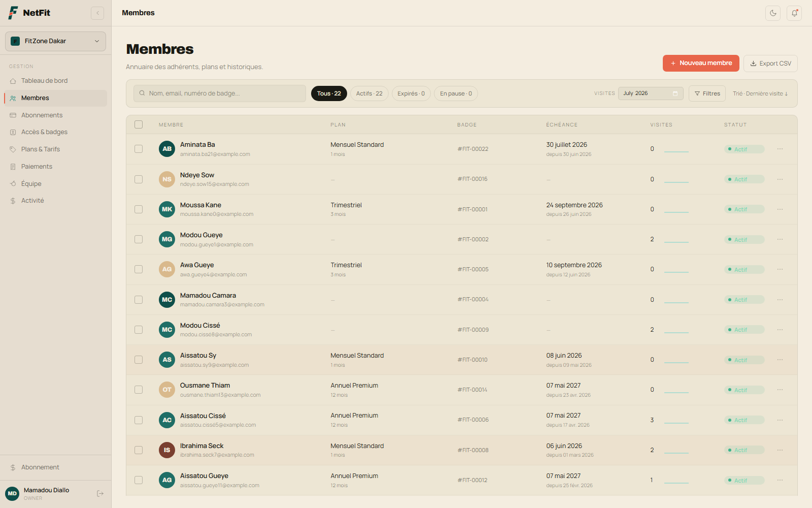Filter by En pause 0 tab

(x=456, y=93)
